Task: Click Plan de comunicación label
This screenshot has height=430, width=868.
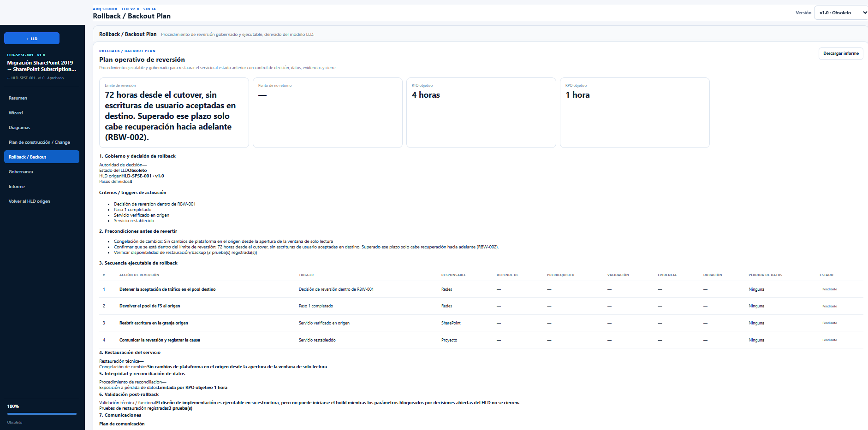Action: coord(122,424)
